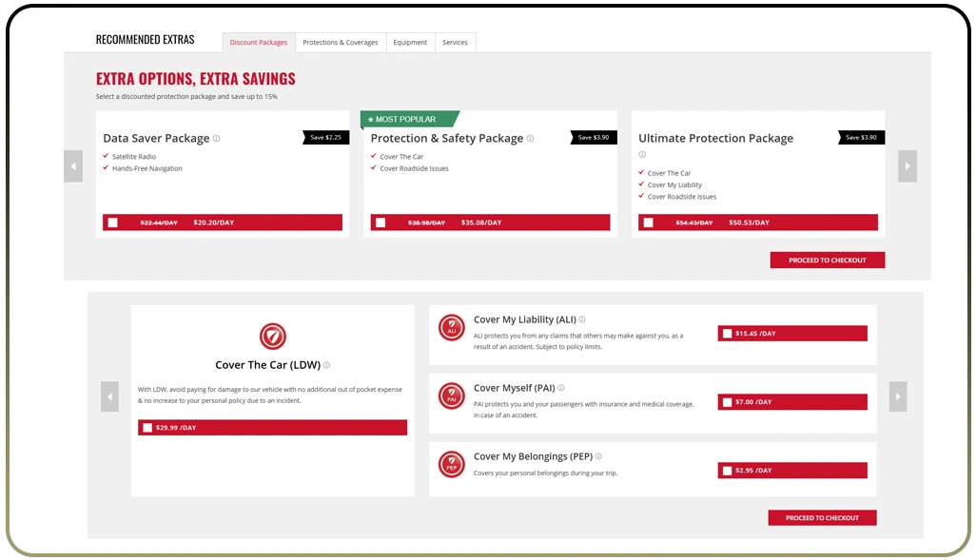Open the Equipment tab
The height and width of the screenshot is (560, 976).
coord(410,43)
